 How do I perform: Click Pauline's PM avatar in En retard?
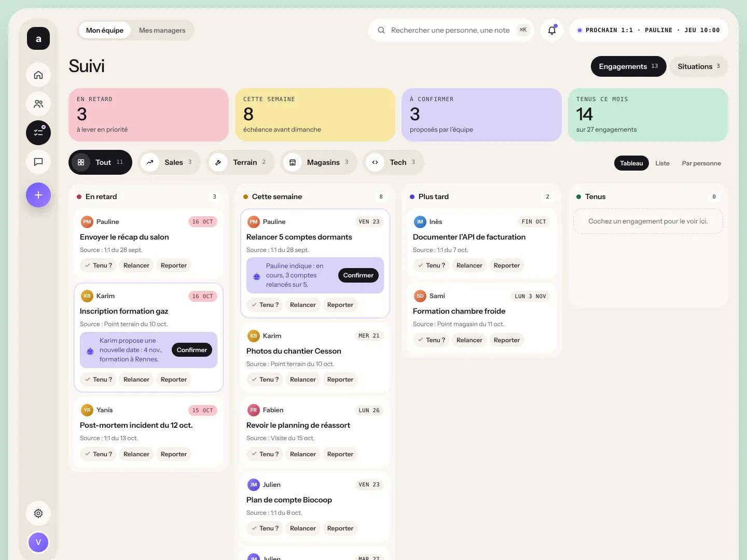pos(87,221)
